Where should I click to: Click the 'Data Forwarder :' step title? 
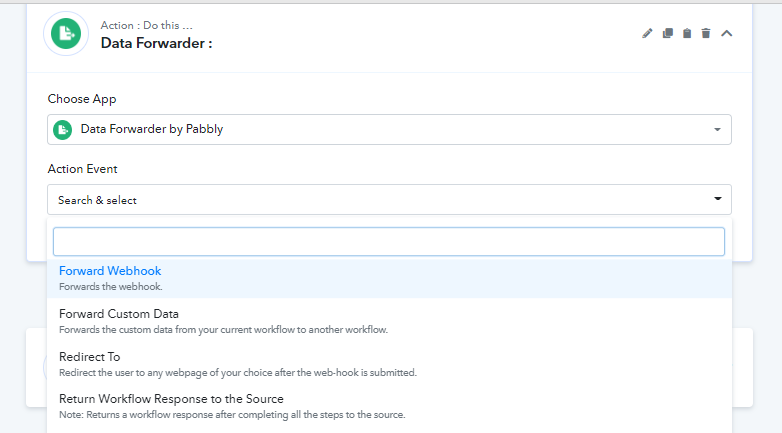click(x=157, y=43)
